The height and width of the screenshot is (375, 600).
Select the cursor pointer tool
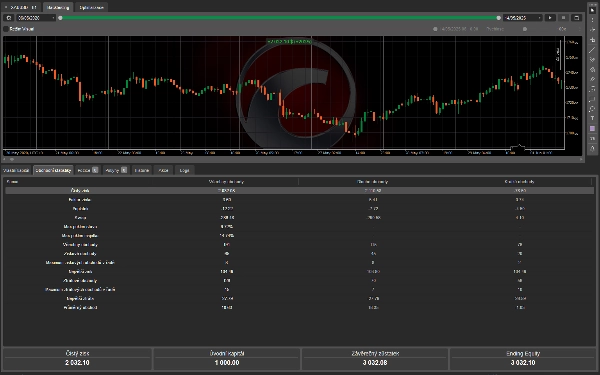click(592, 10)
